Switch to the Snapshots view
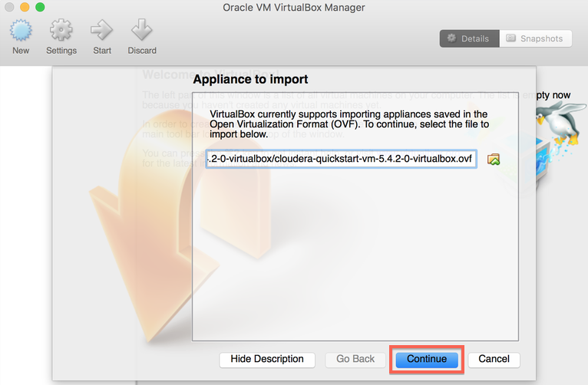Screen dimensions: 588x385 point(536,38)
